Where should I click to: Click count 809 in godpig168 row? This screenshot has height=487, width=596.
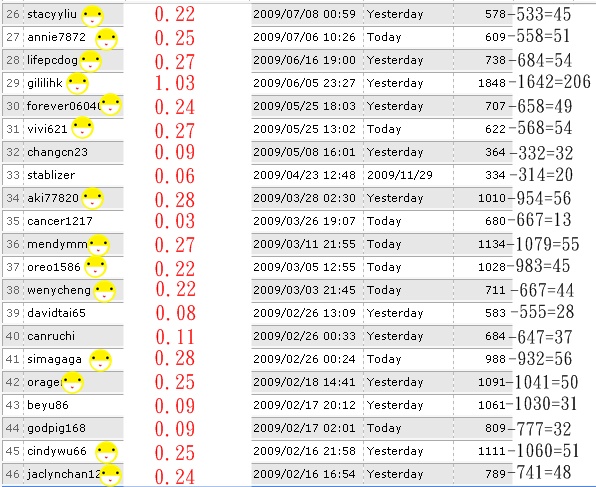(495, 428)
